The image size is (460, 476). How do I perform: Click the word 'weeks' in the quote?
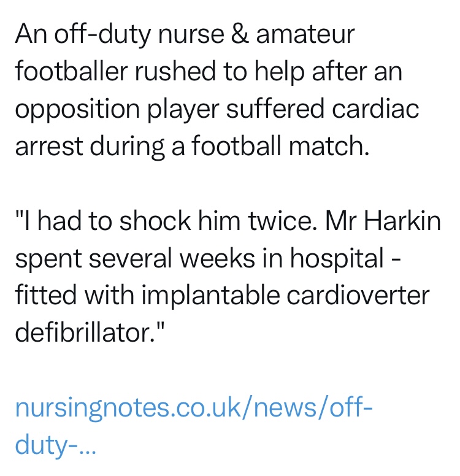tap(217, 258)
